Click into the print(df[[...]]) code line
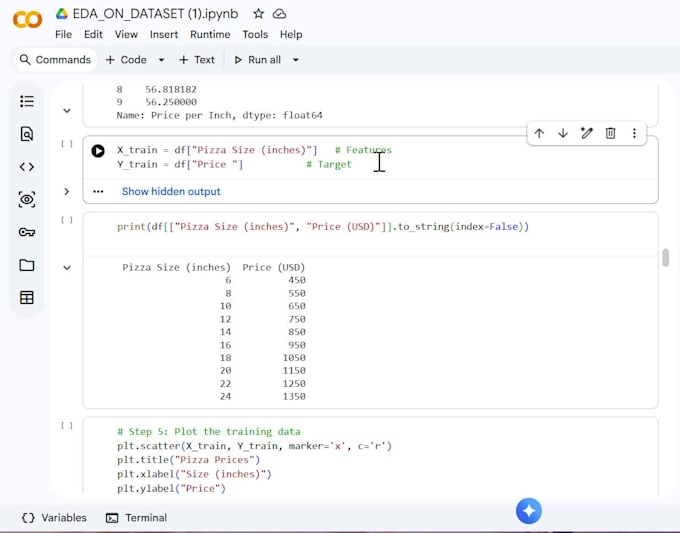The image size is (680, 533). click(323, 227)
